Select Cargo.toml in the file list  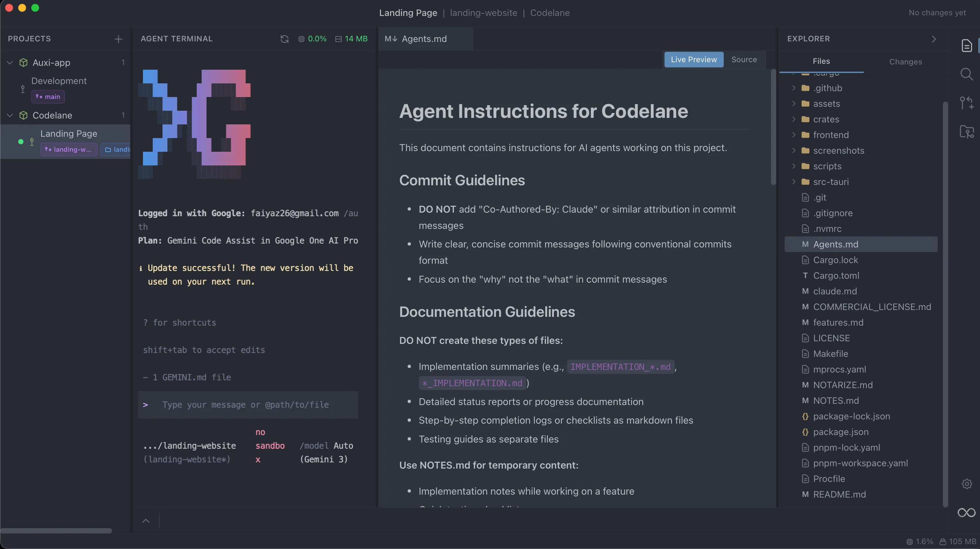click(x=835, y=275)
